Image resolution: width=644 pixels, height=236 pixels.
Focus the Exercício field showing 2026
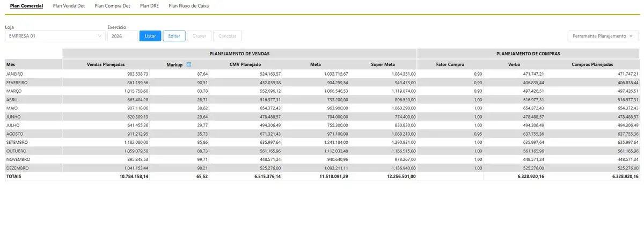(x=122, y=36)
